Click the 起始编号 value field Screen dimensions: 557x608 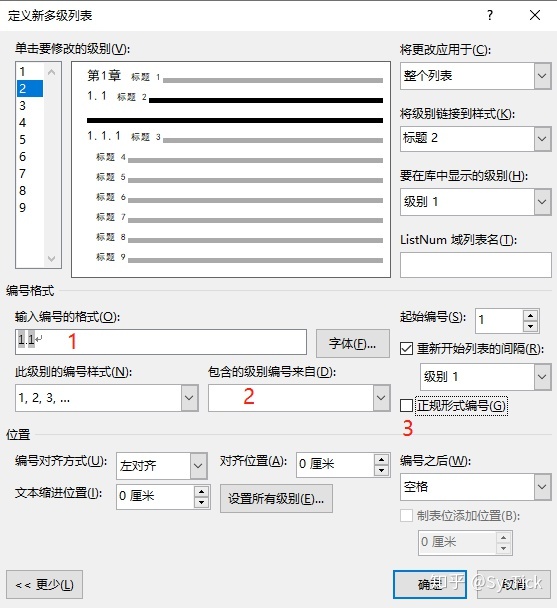click(x=499, y=321)
